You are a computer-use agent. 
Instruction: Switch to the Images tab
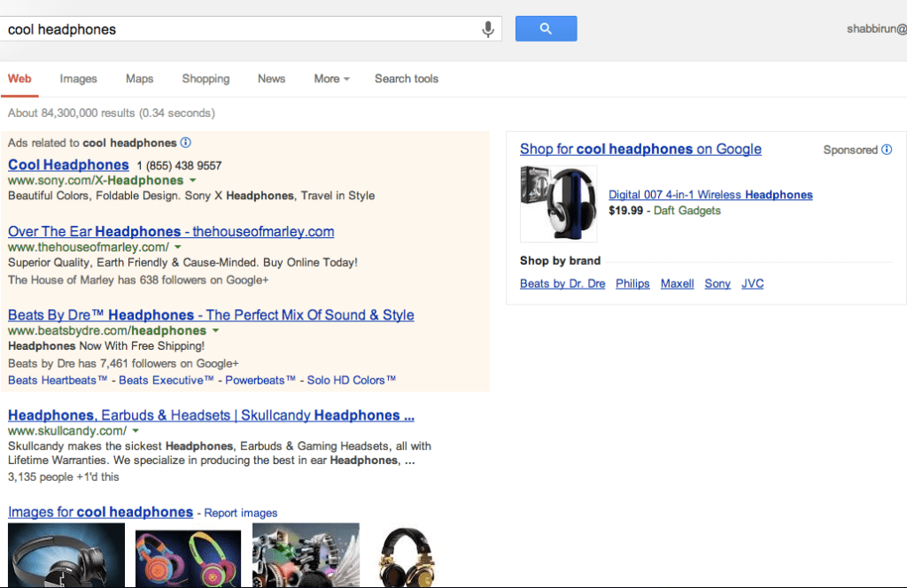pyautogui.click(x=78, y=79)
